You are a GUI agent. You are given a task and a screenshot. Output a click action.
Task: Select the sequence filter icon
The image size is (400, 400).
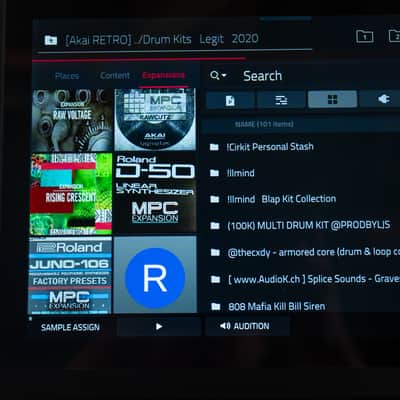point(281,100)
